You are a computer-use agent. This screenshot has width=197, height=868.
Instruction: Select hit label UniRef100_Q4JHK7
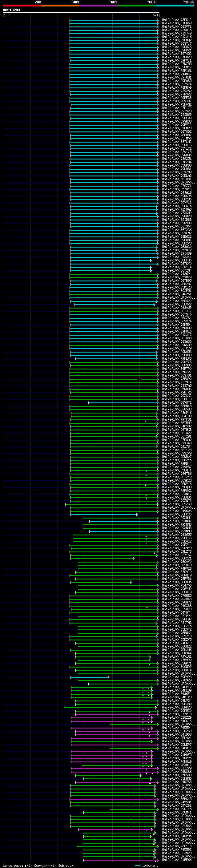(x=177, y=74)
